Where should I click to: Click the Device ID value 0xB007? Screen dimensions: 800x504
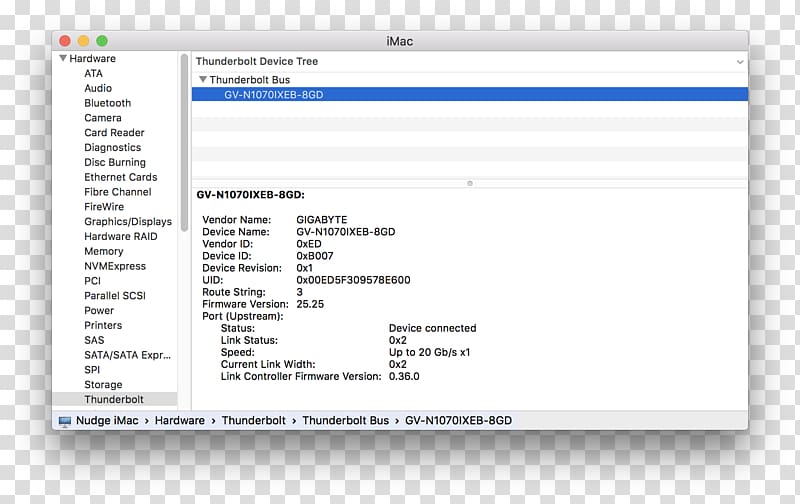click(314, 256)
